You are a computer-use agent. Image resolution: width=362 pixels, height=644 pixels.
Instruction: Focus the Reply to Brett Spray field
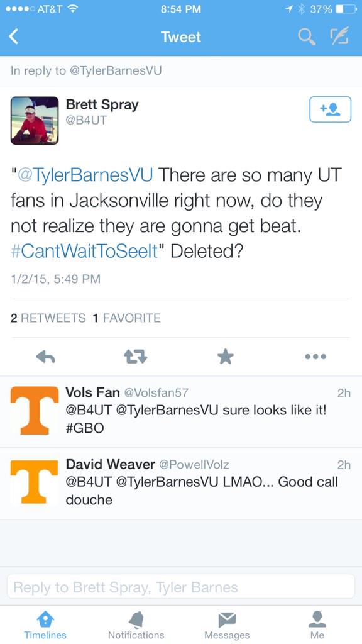181,587
